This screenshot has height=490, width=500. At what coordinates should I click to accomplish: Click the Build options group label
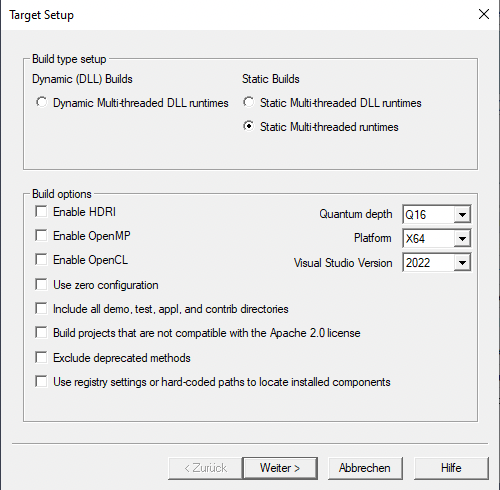click(x=62, y=194)
